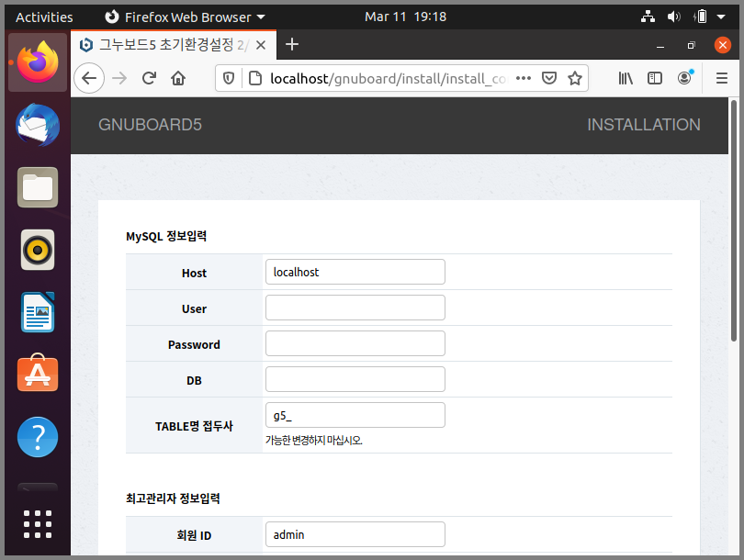
Task: Go back with Firefox back arrow
Action: point(89,78)
